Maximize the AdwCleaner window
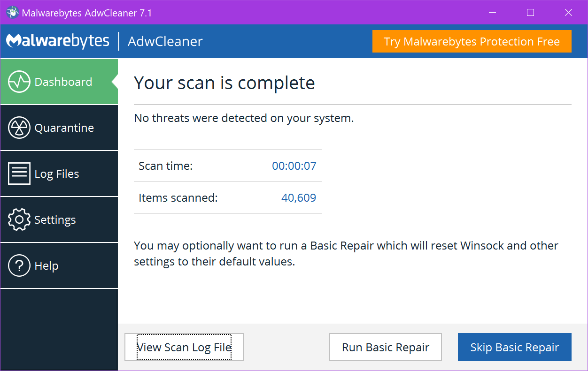The height and width of the screenshot is (371, 588). pos(531,13)
